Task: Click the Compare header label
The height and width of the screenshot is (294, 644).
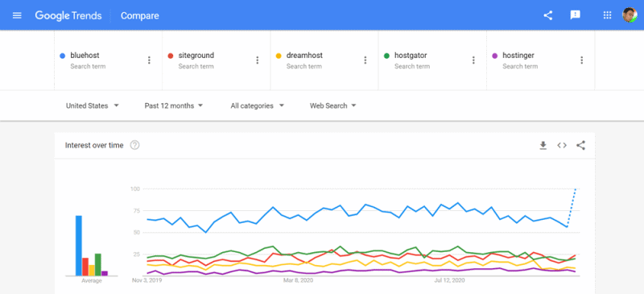Action: 139,16
